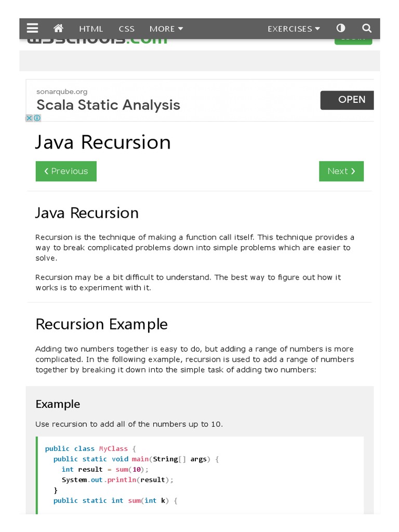Click the public class MyClass code line
399x532 pixels.
90,448
